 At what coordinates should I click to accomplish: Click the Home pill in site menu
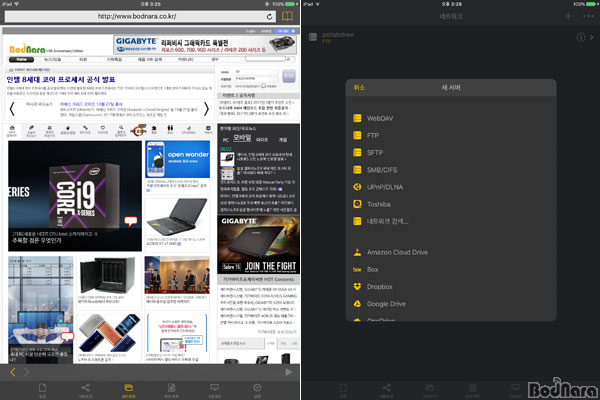21,60
